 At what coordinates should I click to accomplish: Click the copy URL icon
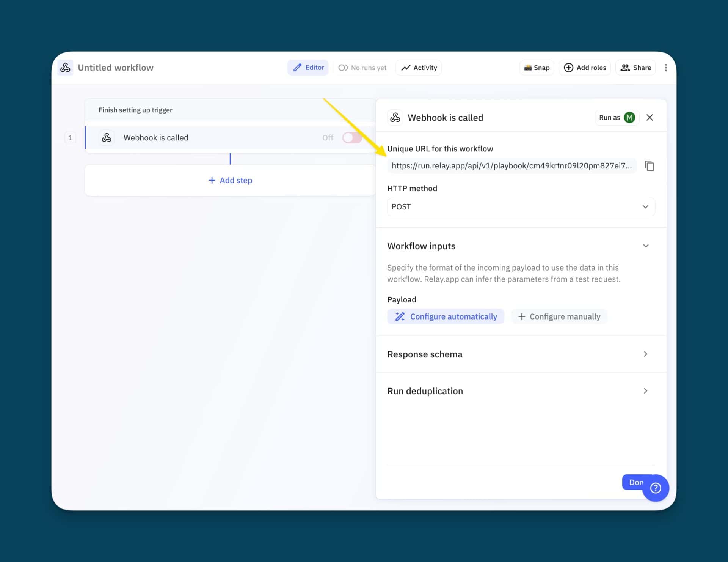pyautogui.click(x=649, y=166)
